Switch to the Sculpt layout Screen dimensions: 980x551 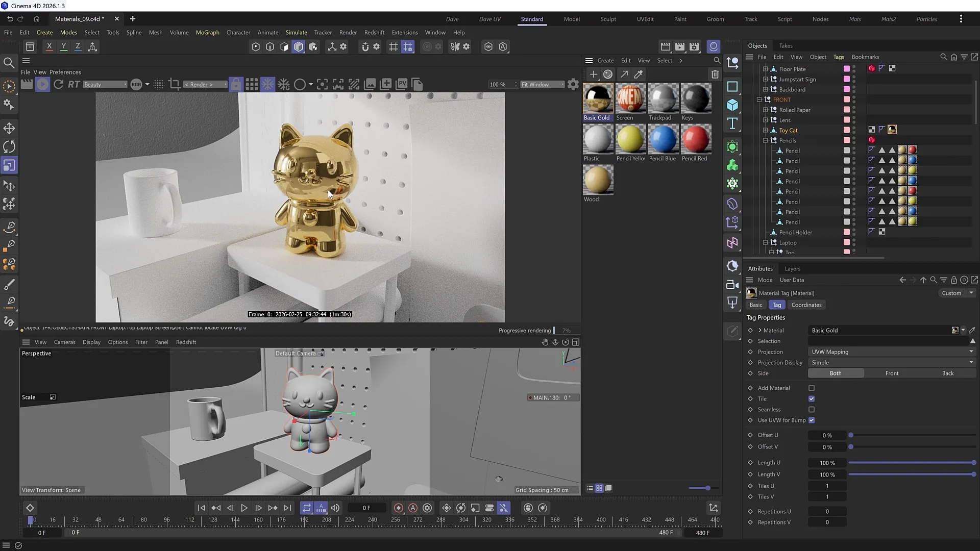coord(608,19)
